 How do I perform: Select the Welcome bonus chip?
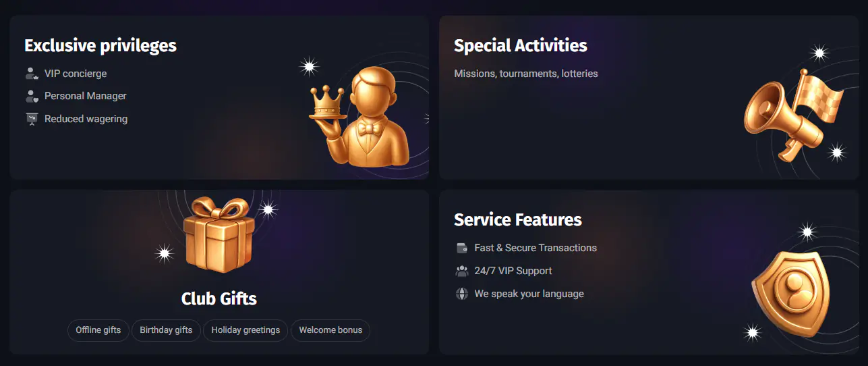point(330,330)
